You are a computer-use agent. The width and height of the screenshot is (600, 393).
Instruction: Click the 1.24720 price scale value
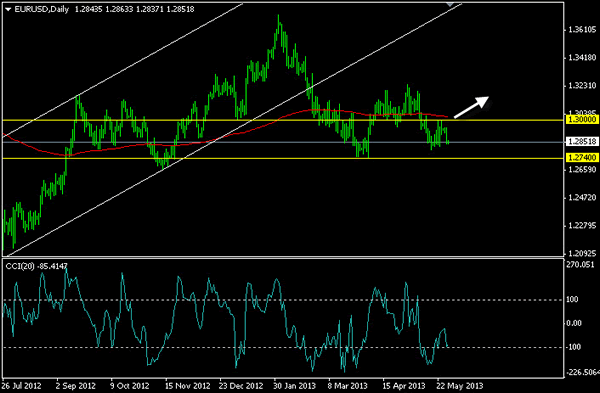(582, 197)
